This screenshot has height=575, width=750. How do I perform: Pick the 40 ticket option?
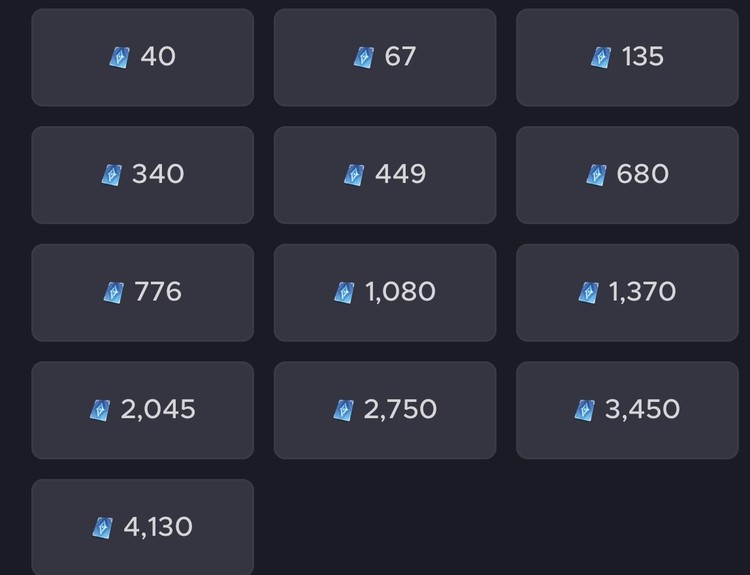(x=143, y=57)
